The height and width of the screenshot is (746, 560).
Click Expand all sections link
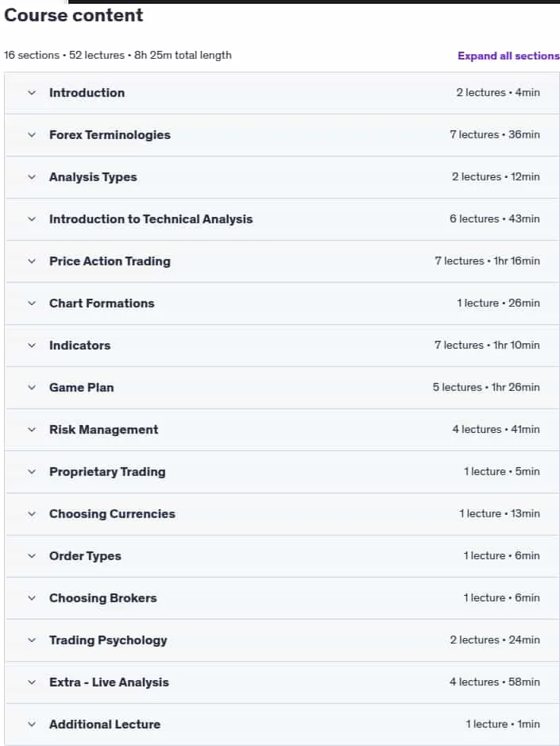click(x=508, y=56)
